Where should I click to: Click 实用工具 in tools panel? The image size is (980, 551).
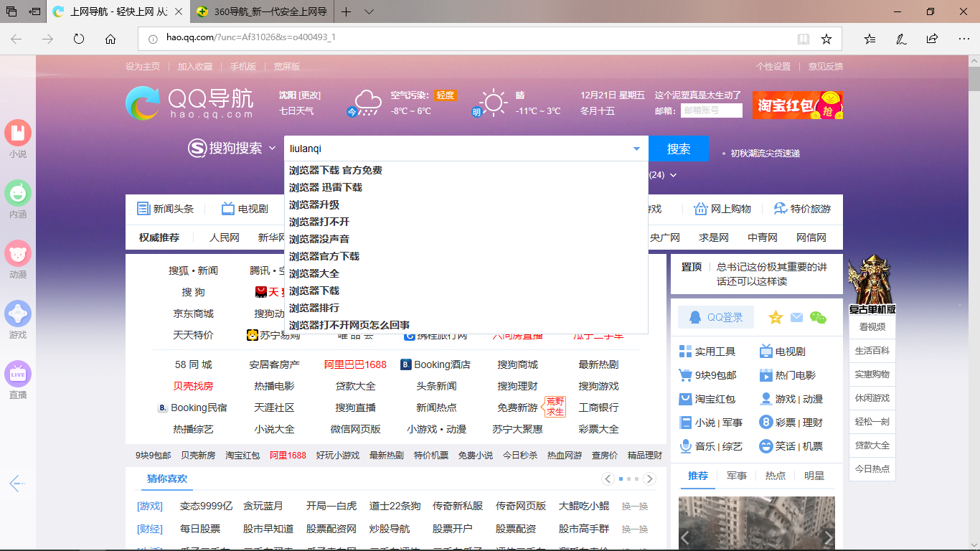click(x=707, y=352)
